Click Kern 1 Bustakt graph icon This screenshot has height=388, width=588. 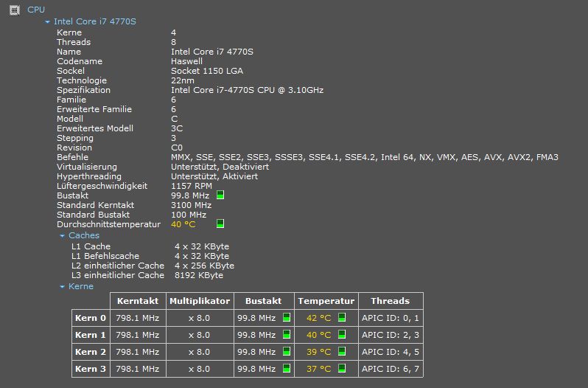[287, 334]
